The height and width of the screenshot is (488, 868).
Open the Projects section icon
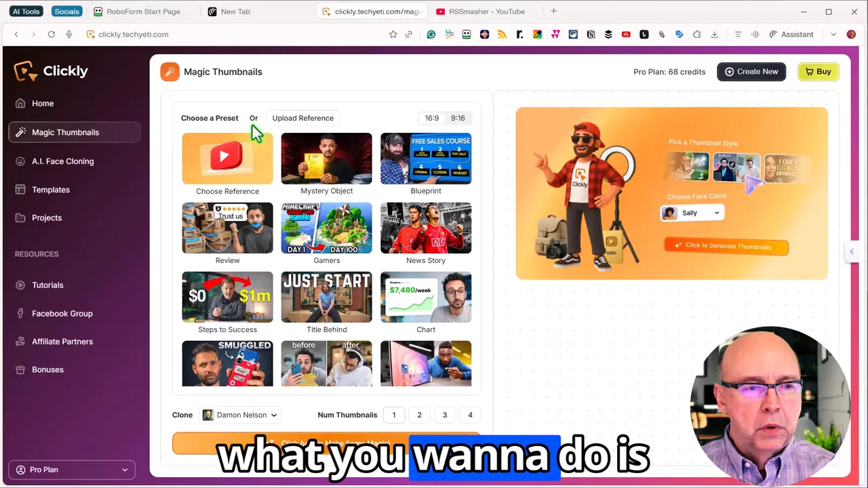point(20,218)
